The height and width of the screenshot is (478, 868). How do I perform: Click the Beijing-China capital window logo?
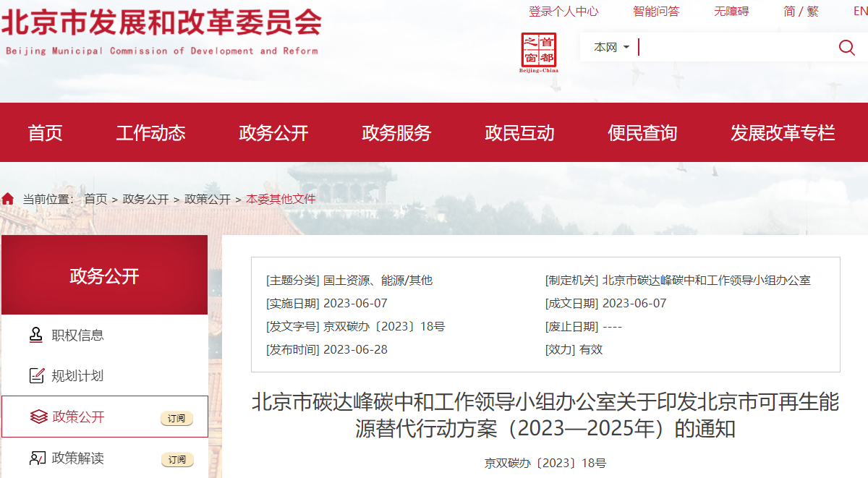(539, 52)
